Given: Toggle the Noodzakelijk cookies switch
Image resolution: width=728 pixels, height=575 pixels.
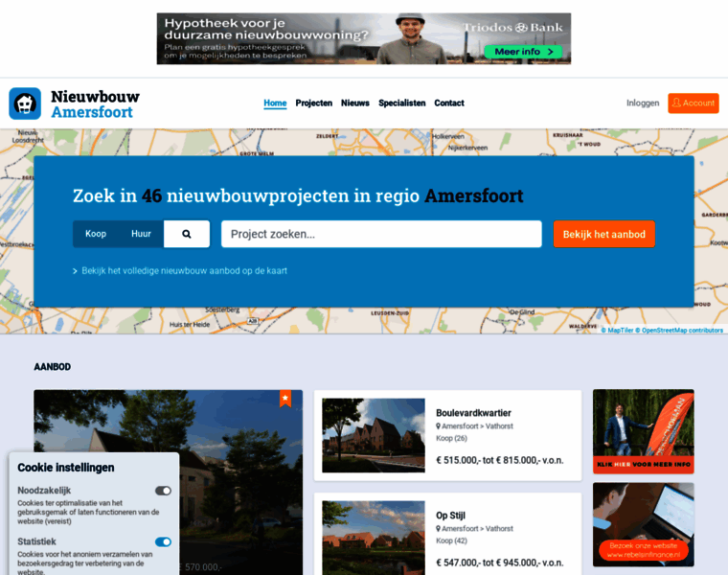Looking at the screenshot, I should click(163, 491).
